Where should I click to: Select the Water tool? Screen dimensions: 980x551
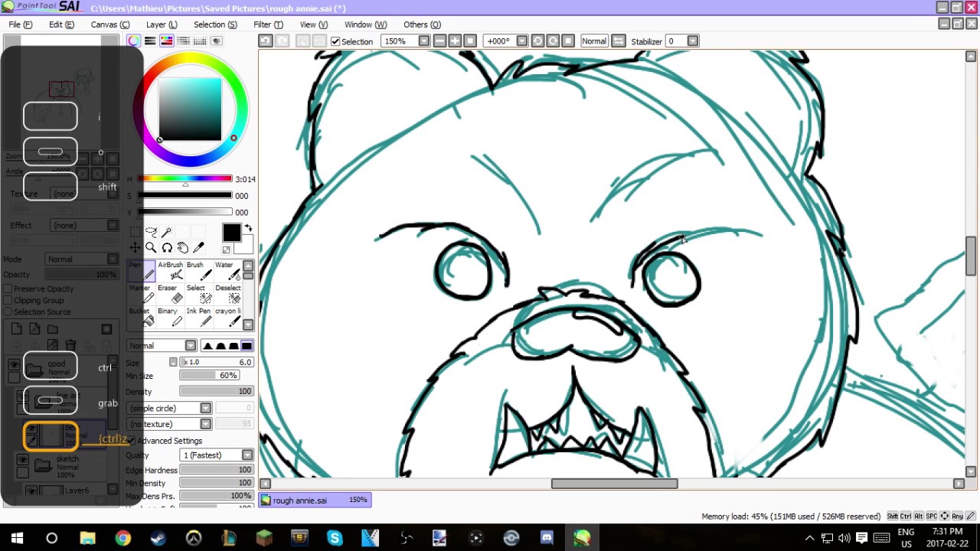tap(227, 271)
